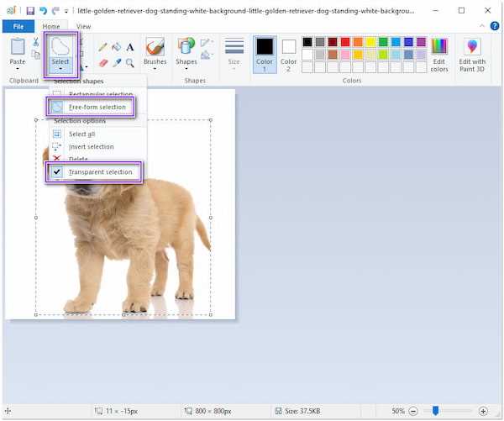Click the Undo arrow
This screenshot has width=504, height=421.
tap(43, 11)
